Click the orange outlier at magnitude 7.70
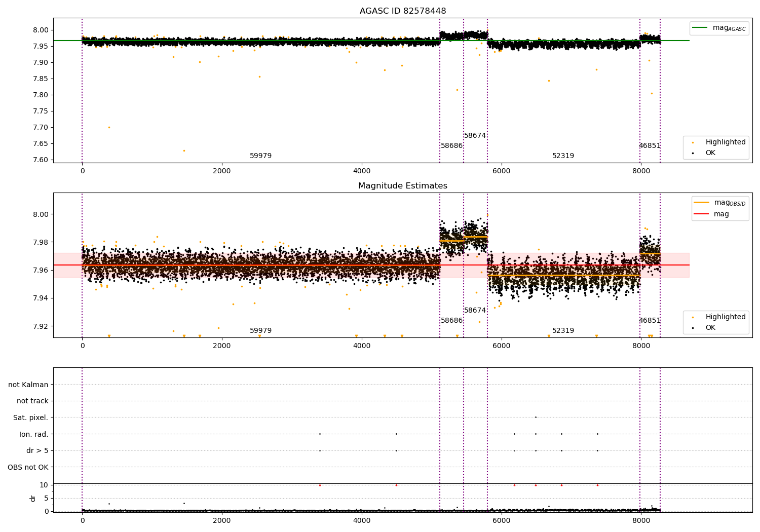This screenshot has height=532, width=760. 109,127
